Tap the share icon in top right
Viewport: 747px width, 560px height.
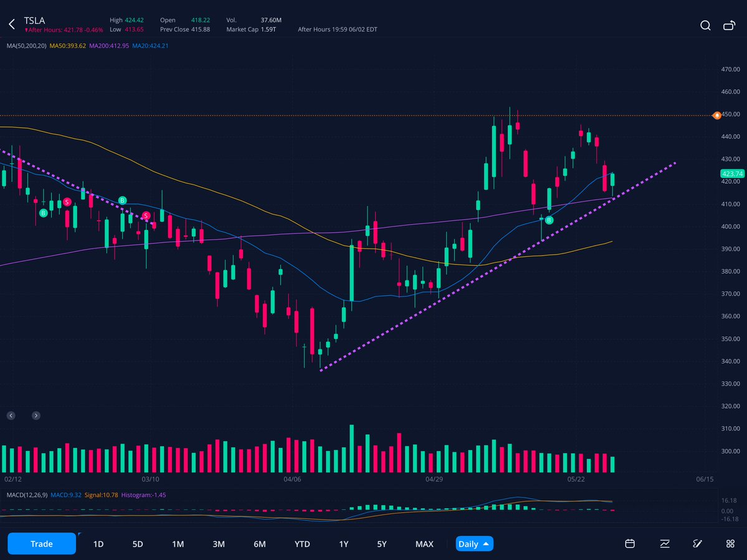coord(730,26)
